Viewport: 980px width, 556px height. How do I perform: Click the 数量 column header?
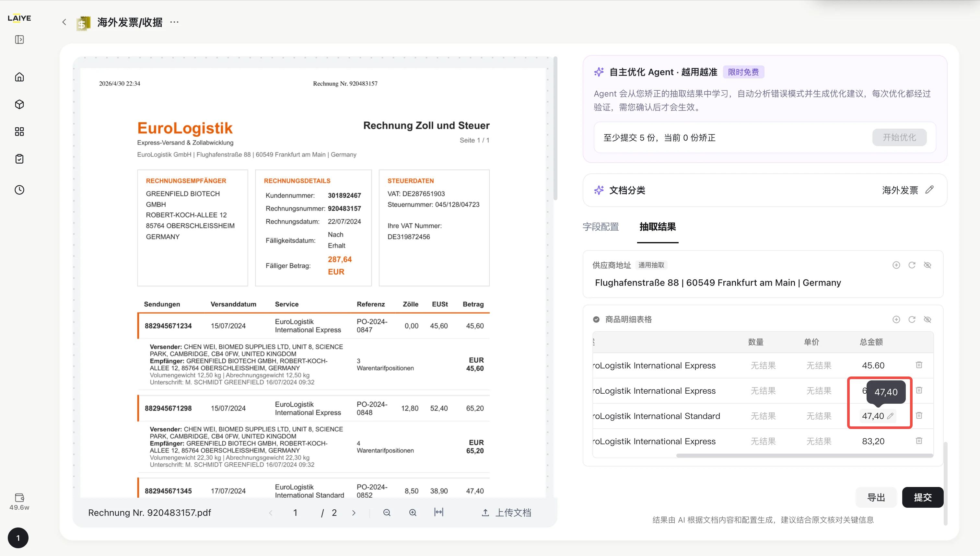tap(756, 342)
